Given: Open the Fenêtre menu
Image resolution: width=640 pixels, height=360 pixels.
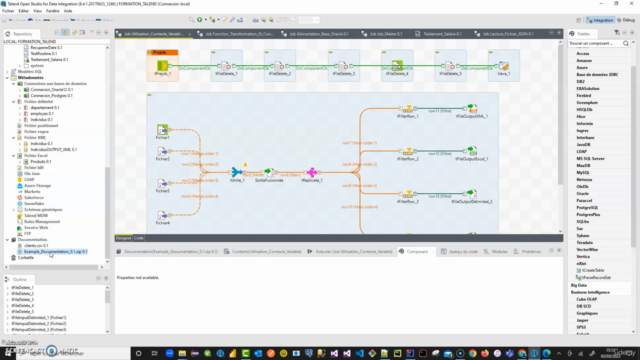Looking at the screenshot, I should (53, 11).
